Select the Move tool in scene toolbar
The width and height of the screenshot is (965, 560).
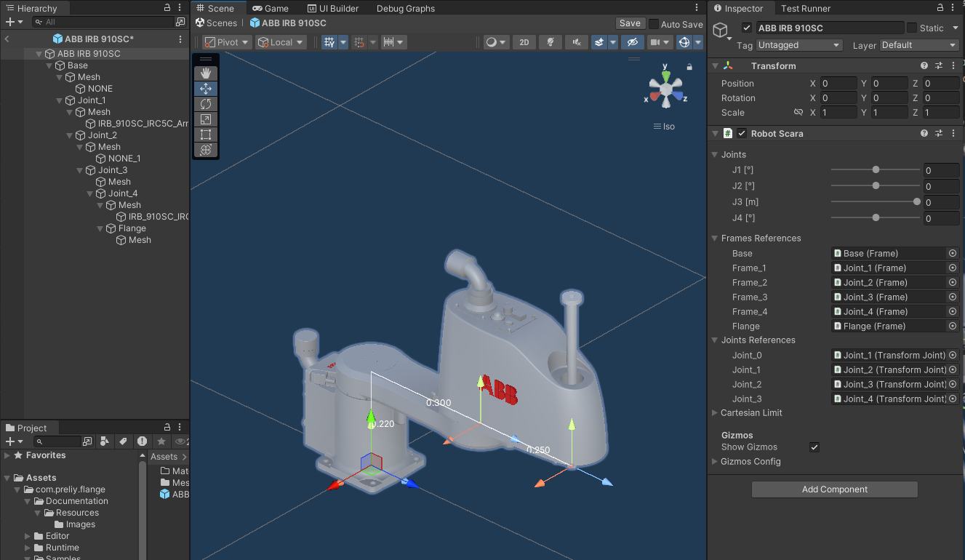click(x=206, y=89)
